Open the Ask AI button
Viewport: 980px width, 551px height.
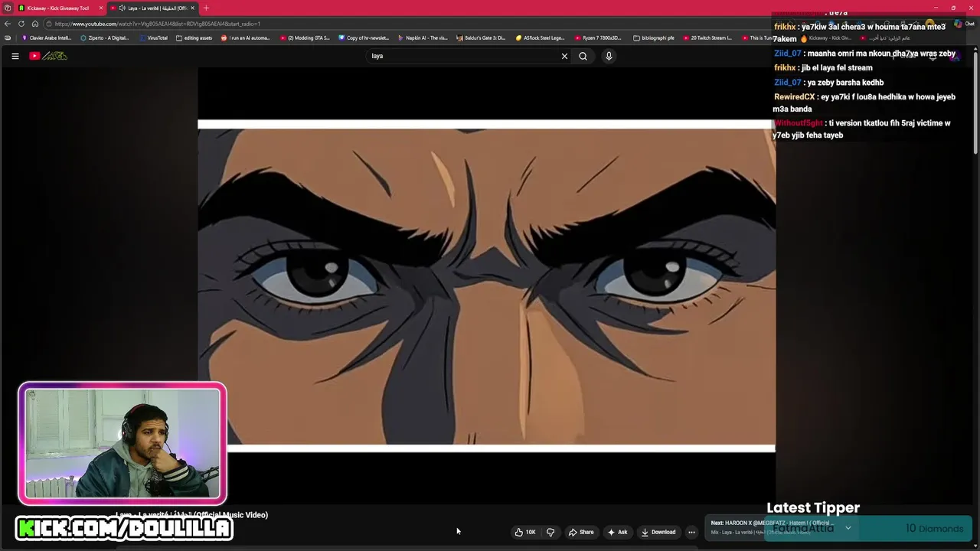[x=617, y=532]
